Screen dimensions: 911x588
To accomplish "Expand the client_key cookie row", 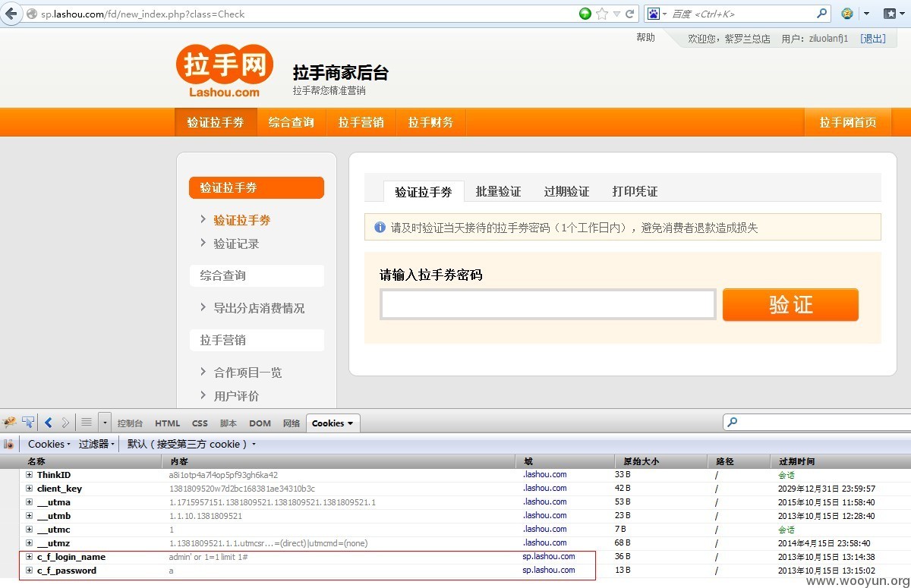I will click(30, 489).
